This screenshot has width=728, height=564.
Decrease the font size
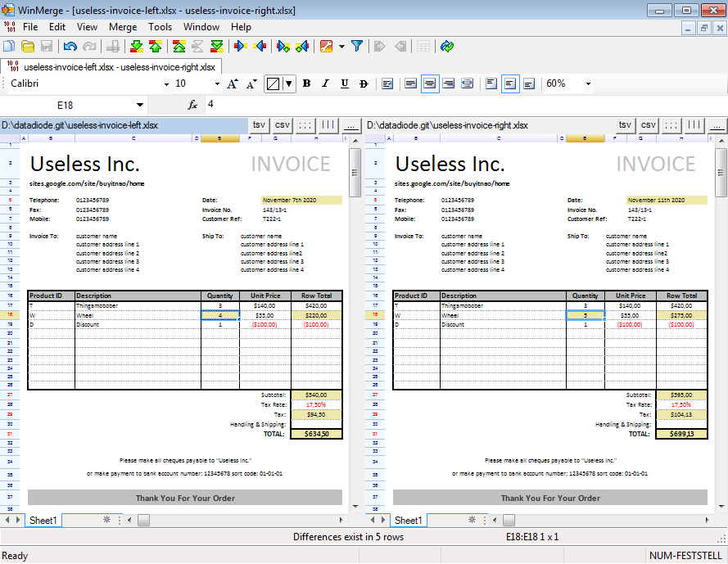coord(251,83)
